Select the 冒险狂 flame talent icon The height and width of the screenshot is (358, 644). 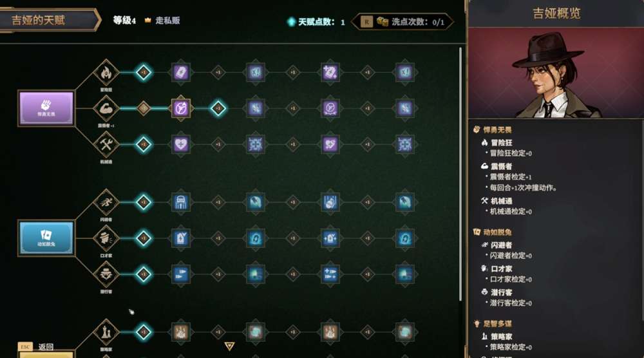click(x=106, y=73)
